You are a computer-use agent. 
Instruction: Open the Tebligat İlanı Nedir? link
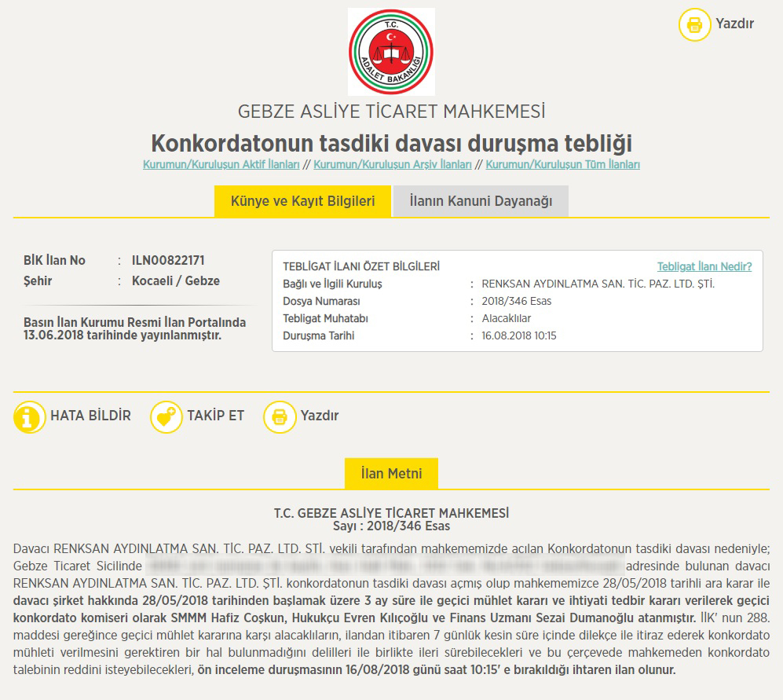704,266
